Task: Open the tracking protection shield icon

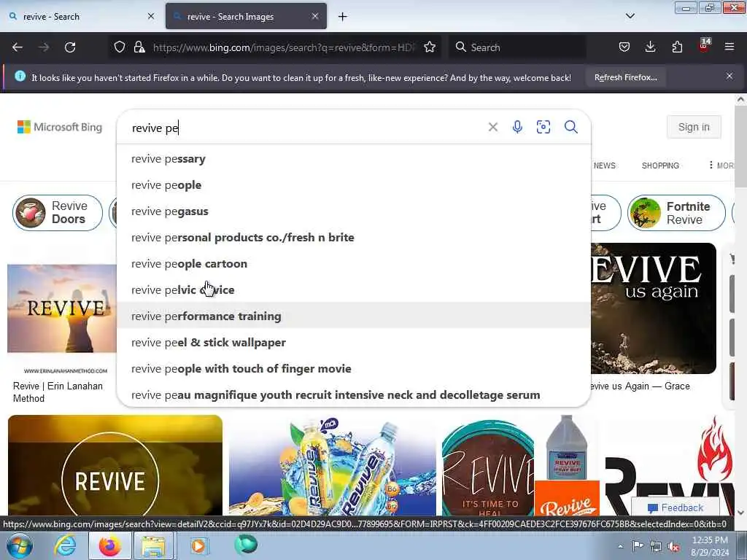Action: coord(120,47)
